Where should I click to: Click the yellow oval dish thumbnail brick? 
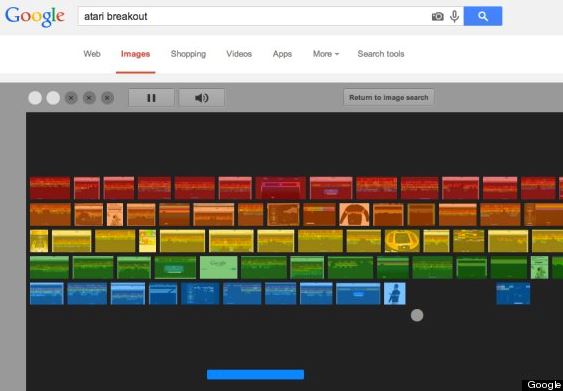(x=402, y=241)
